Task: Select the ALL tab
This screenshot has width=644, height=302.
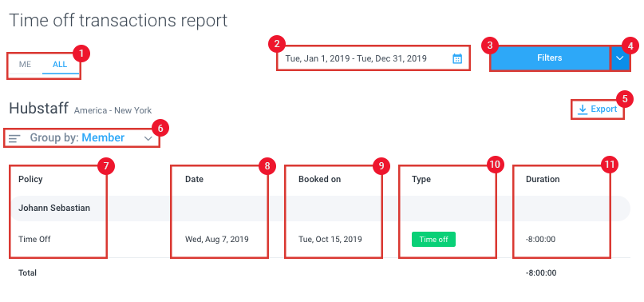Action: tap(60, 65)
